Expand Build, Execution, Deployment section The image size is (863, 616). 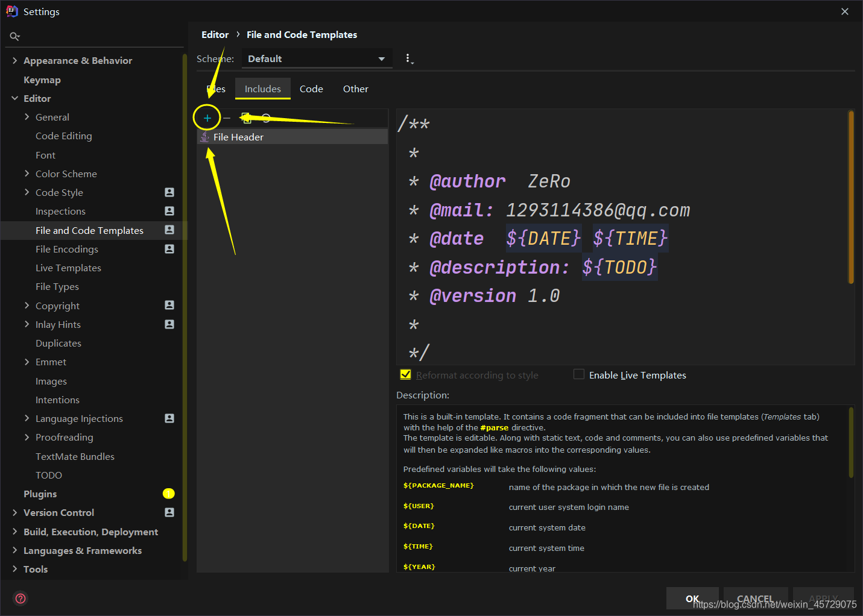point(15,532)
